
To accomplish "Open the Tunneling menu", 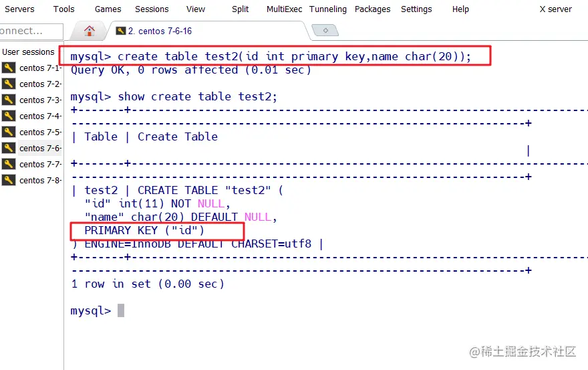I will pyautogui.click(x=328, y=9).
